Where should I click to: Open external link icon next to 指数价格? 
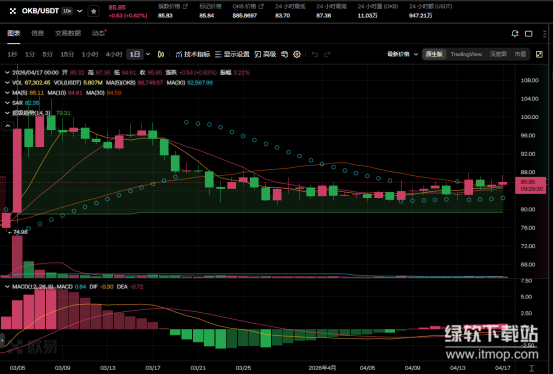(185, 6)
